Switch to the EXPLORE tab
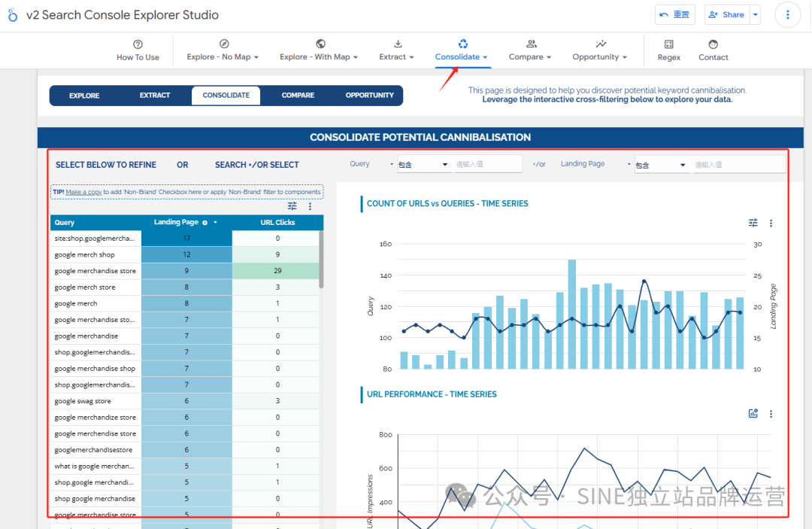Viewport: 812px width, 529px height. pyautogui.click(x=84, y=96)
